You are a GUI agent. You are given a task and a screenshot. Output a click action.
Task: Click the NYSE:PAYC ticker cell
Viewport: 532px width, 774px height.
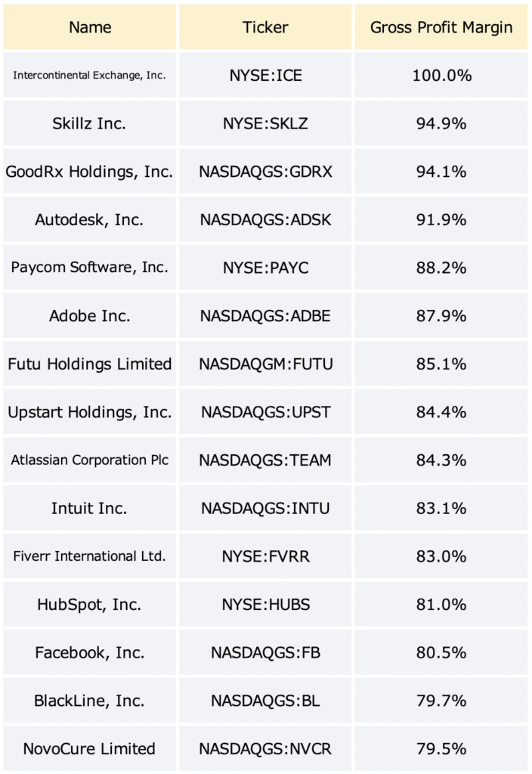coord(265,268)
